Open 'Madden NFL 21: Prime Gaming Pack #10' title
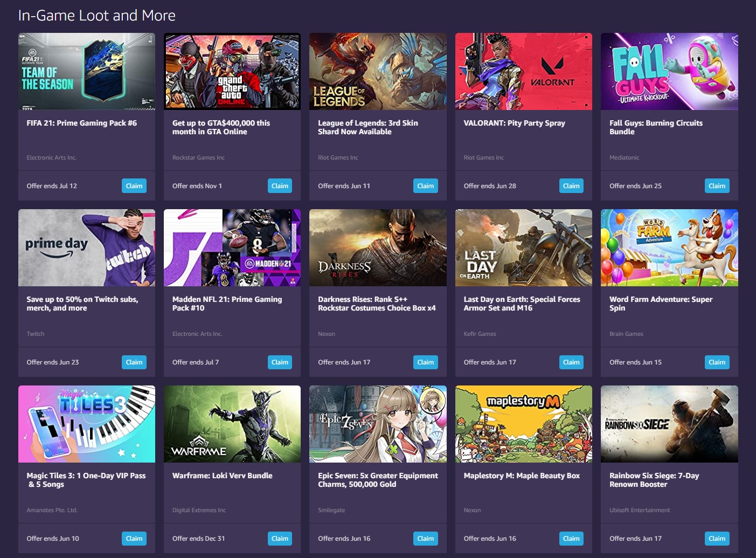756x558 pixels. pyautogui.click(x=227, y=304)
